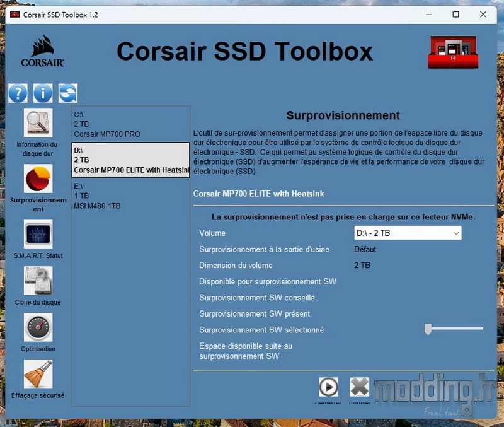Click the 'Défaut' factory overprovisioning value
The image size is (504, 427).
click(x=365, y=249)
